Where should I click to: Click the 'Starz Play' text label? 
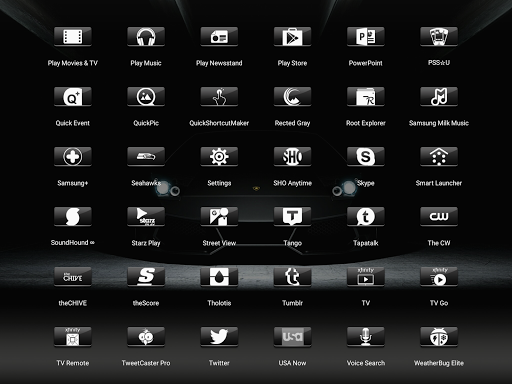coord(146,243)
